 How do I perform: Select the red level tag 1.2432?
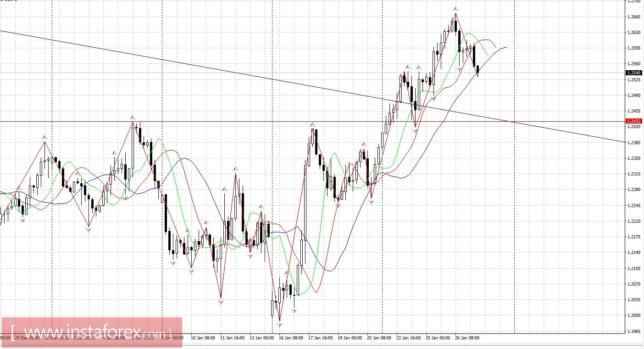[x=634, y=121]
